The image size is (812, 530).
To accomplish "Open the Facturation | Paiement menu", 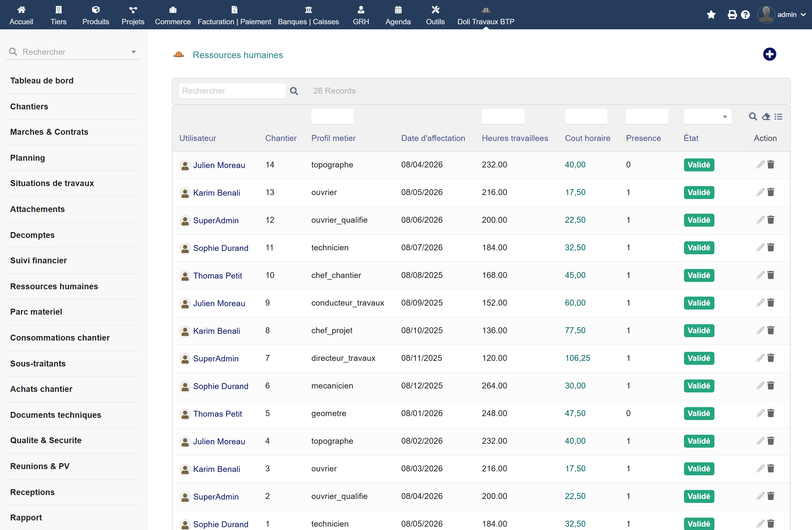I will pos(234,15).
